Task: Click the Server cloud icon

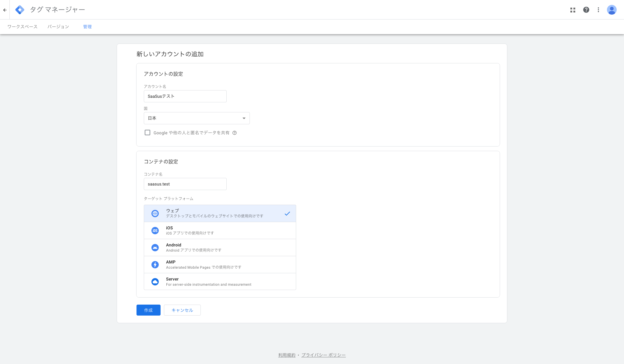Action: point(155,282)
